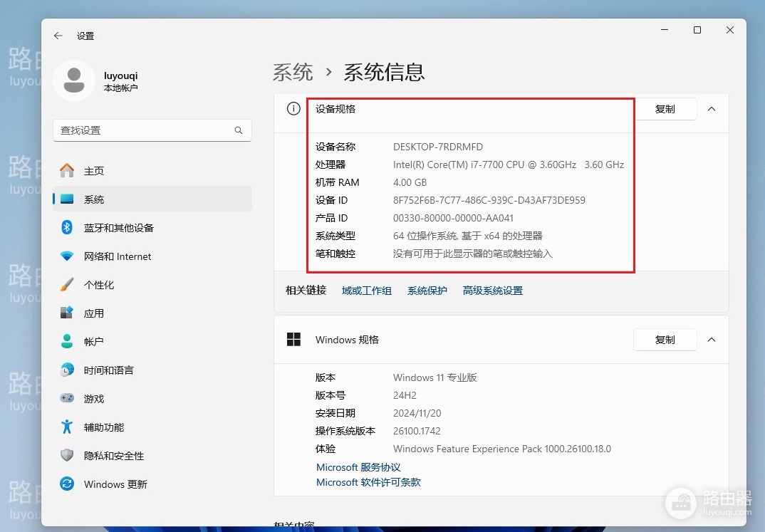765x532 pixels.
Task: Click the apps icon beside 应用
Action: click(67, 313)
